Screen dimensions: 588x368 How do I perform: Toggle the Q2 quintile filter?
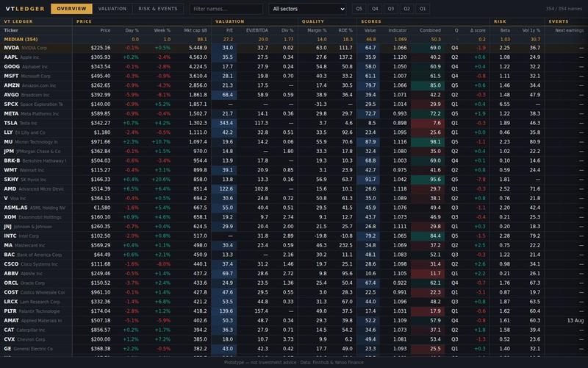point(406,9)
